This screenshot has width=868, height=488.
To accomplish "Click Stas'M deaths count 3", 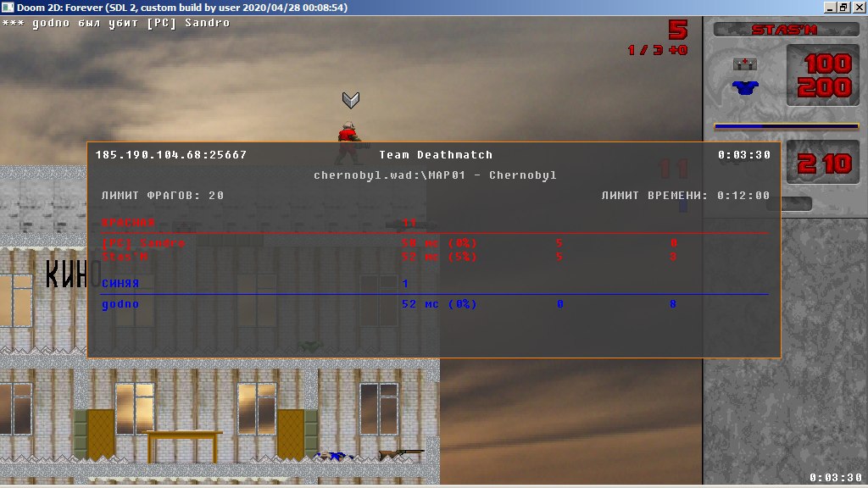I will click(673, 257).
